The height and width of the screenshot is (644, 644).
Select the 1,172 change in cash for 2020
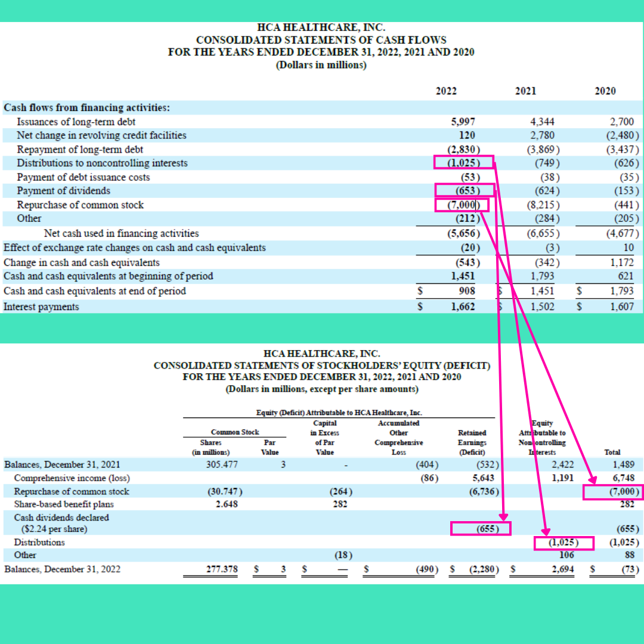pyautogui.click(x=622, y=262)
